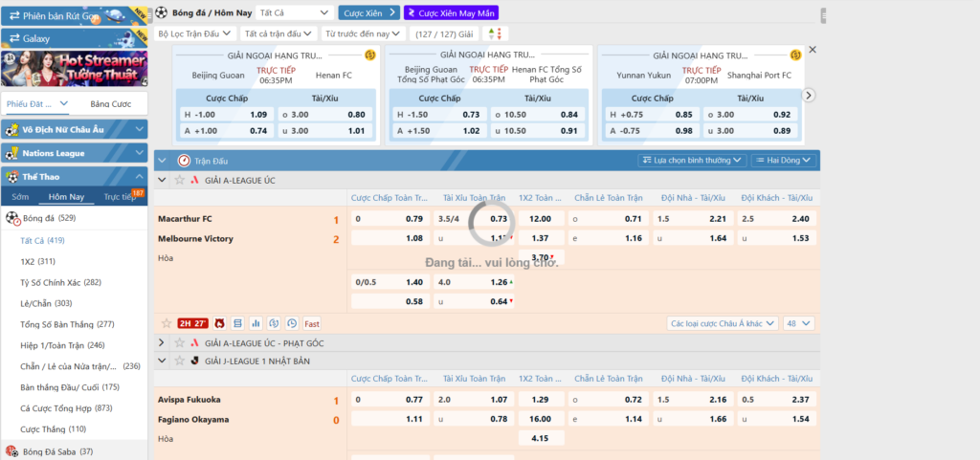Open the statistics bar chart icon

tap(256, 323)
